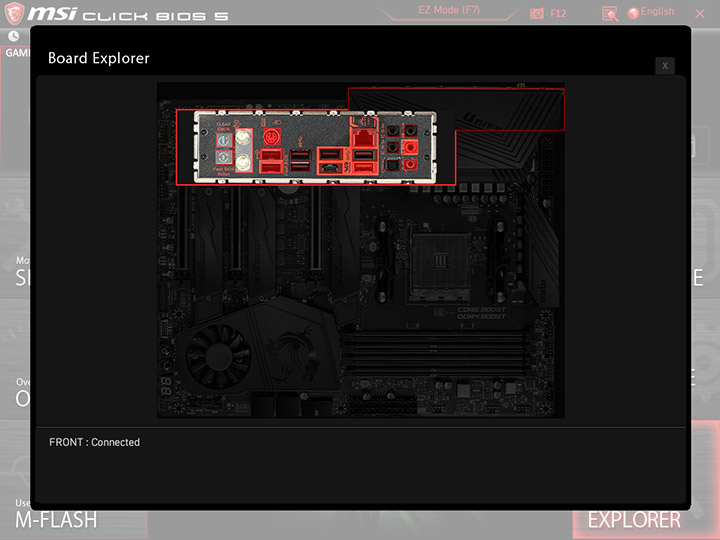Select the USB Type-C port
This screenshot has width=720, height=540.
[x=330, y=168]
